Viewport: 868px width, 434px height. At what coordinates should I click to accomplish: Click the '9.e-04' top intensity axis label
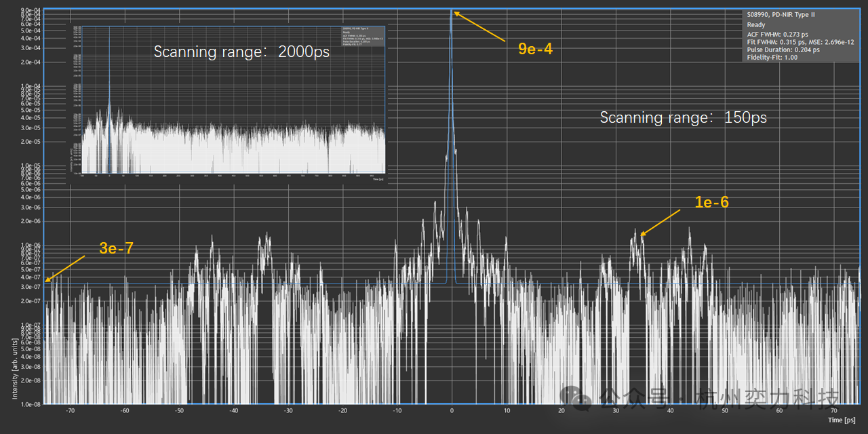(x=31, y=10)
